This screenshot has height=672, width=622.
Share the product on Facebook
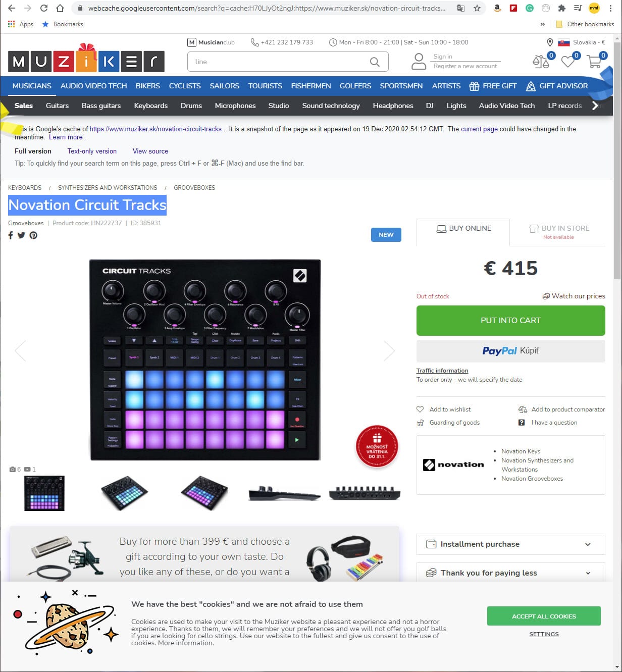[x=11, y=235]
